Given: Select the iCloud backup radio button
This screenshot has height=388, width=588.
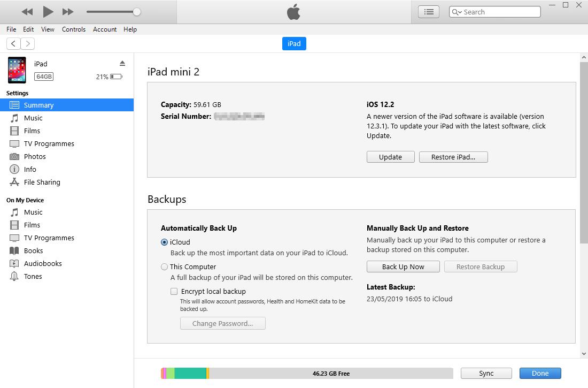Looking at the screenshot, I should click(164, 242).
